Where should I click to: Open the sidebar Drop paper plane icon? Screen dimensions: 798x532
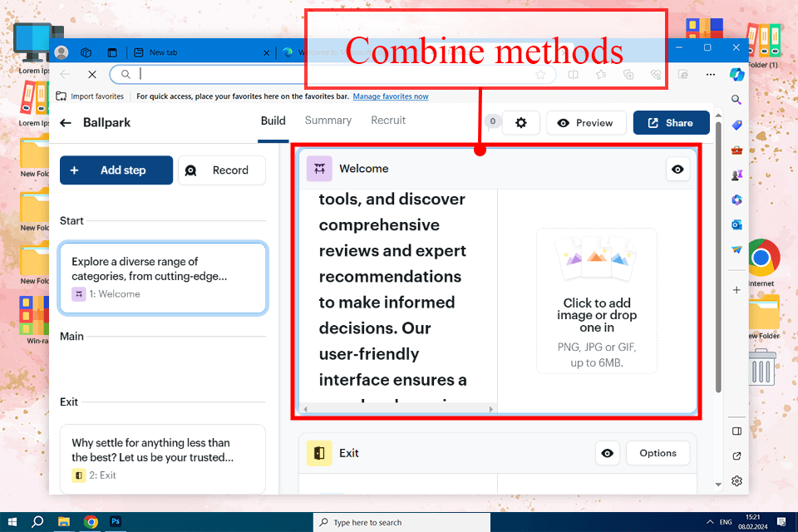[x=737, y=249]
